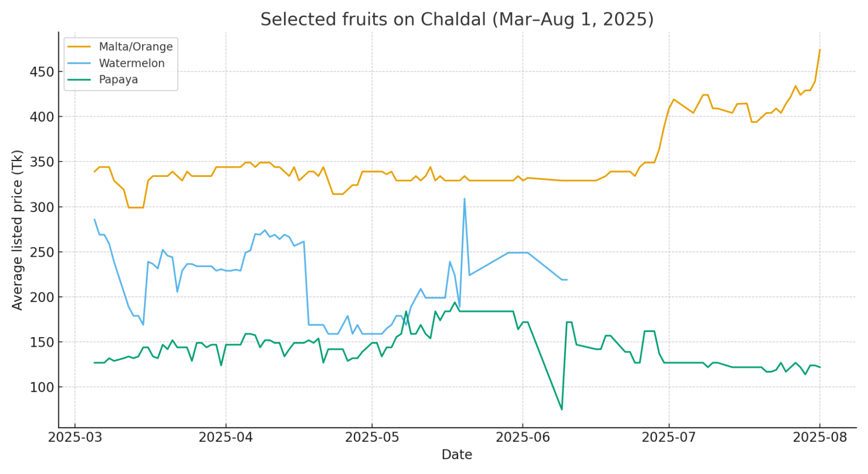Image resolution: width=868 pixels, height=474 pixels.
Task: Click the Papaya line's lowest dip point
Action: click(x=562, y=409)
